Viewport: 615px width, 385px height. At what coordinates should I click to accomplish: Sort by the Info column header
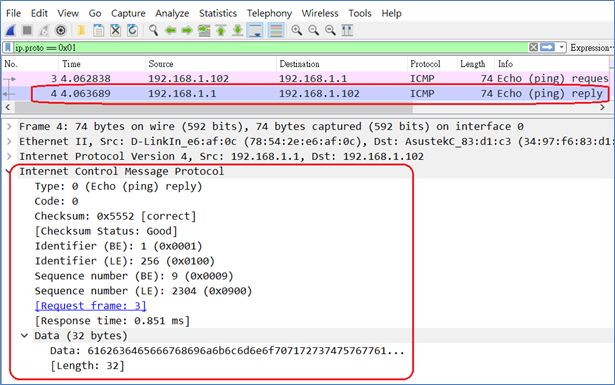(552, 64)
